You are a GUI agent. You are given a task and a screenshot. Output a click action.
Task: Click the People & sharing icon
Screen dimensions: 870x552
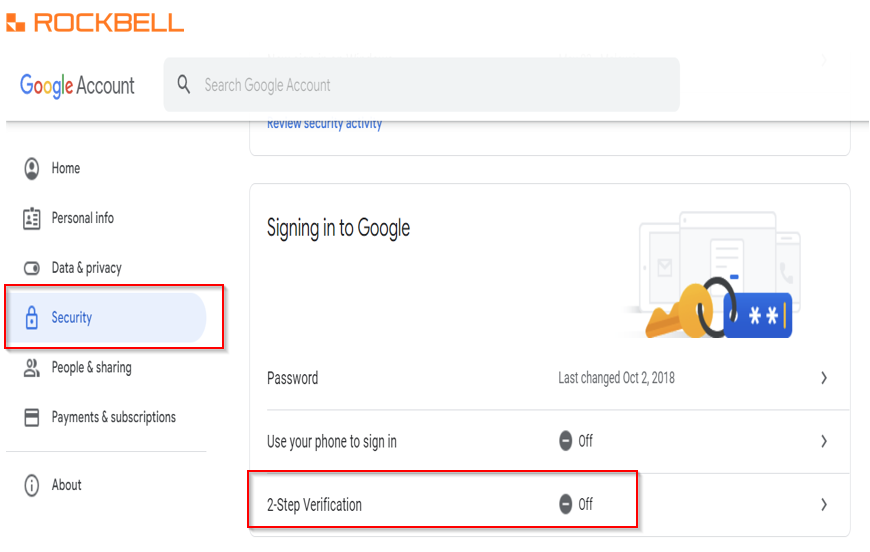[32, 368]
